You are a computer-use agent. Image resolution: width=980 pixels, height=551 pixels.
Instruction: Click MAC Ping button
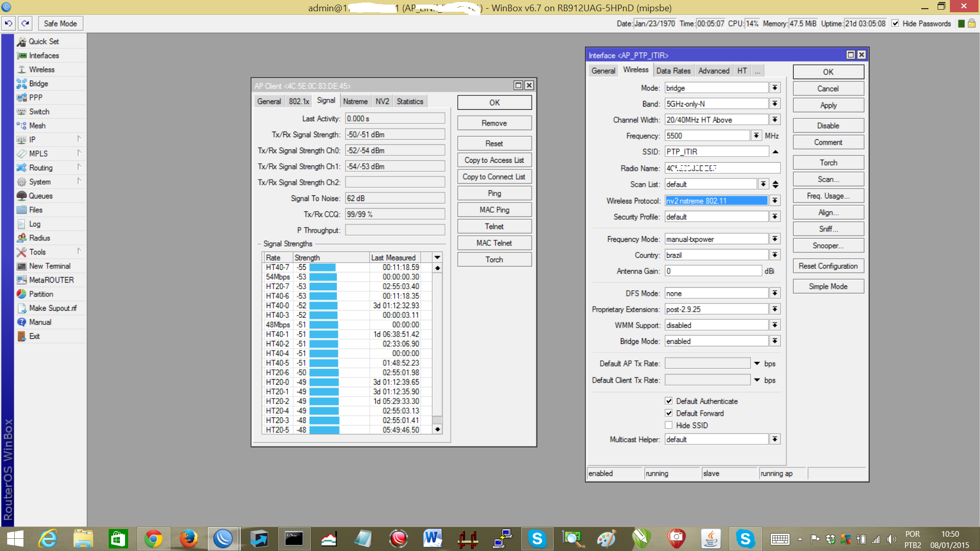(x=494, y=210)
